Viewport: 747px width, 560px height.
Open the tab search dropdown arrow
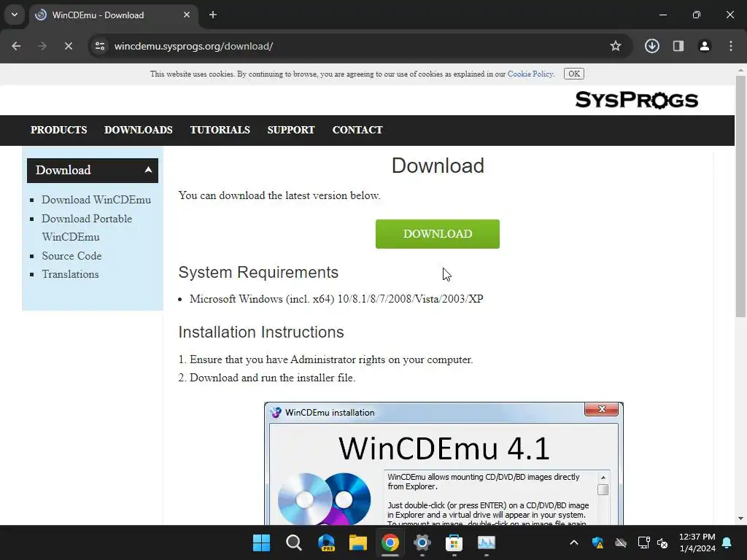tap(15, 15)
